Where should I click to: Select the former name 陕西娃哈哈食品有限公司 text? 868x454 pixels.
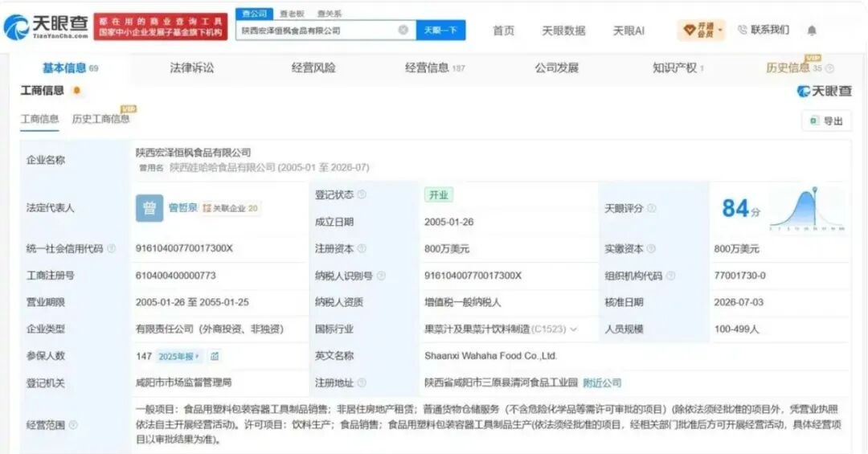(x=222, y=167)
